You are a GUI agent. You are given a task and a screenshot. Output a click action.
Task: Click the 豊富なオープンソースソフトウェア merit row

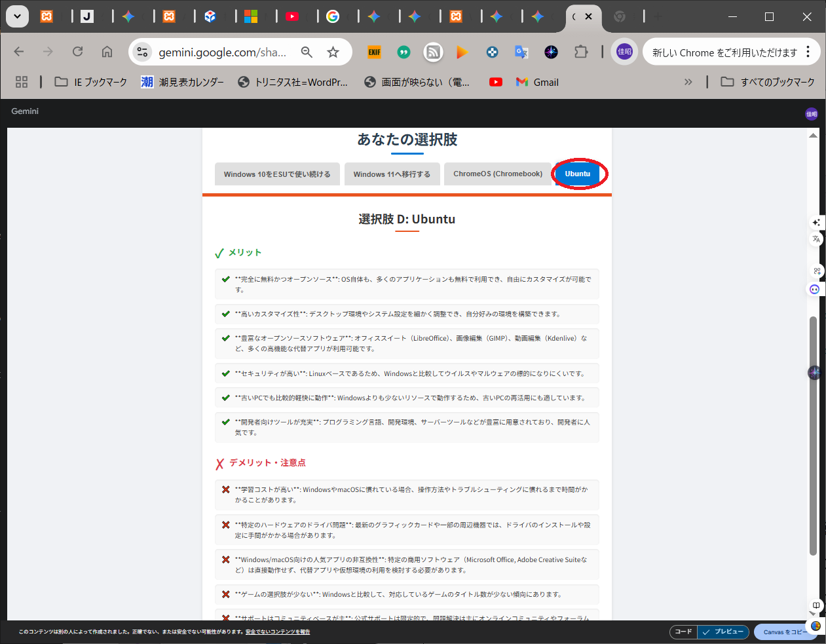(x=407, y=343)
